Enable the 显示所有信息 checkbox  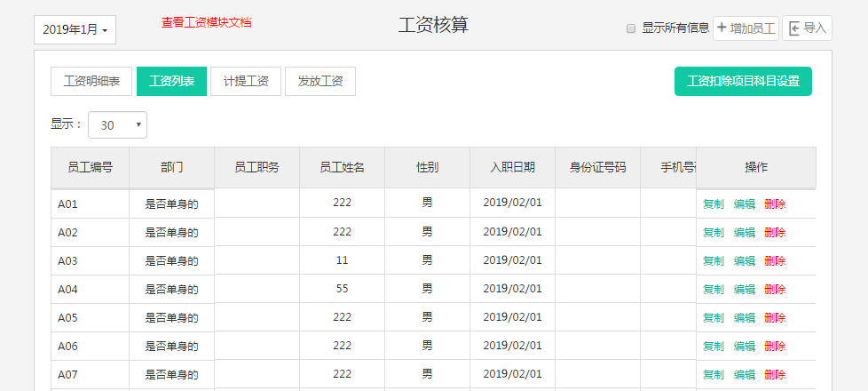(x=631, y=28)
